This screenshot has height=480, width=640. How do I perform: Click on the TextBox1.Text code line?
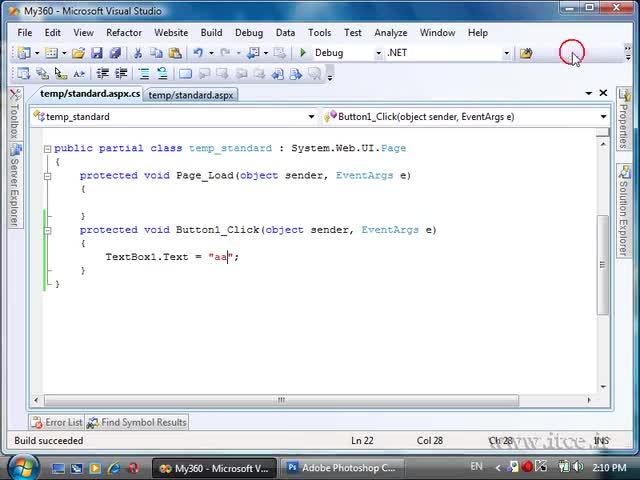(172, 257)
